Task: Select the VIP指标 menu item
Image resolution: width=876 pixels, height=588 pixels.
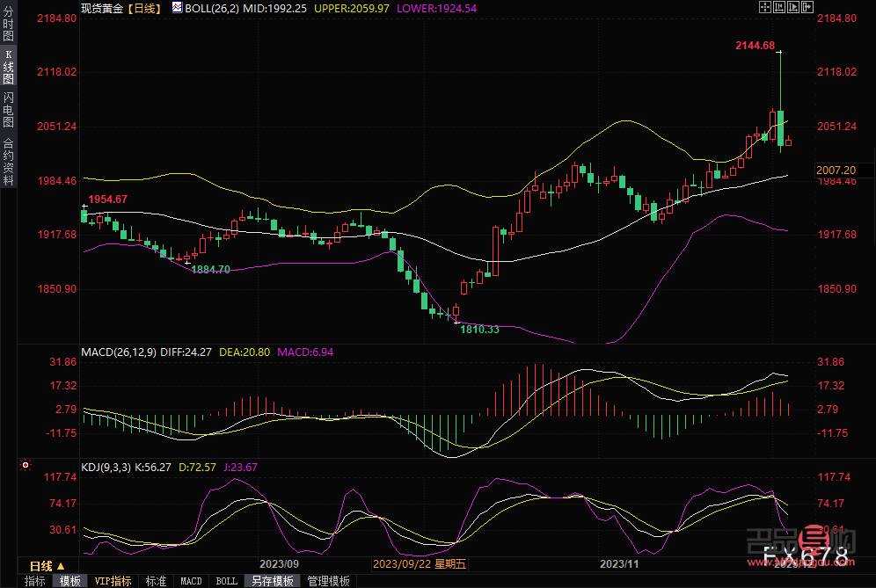Action: click(x=113, y=581)
